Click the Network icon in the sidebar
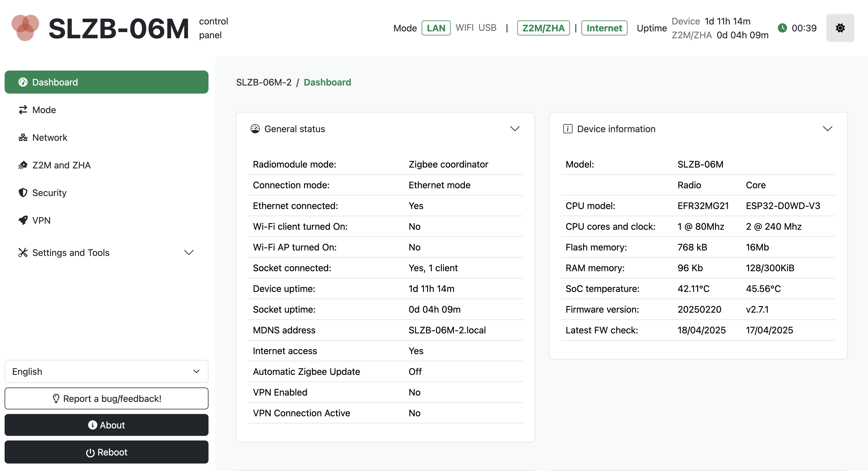This screenshot has width=868, height=471. (x=23, y=137)
